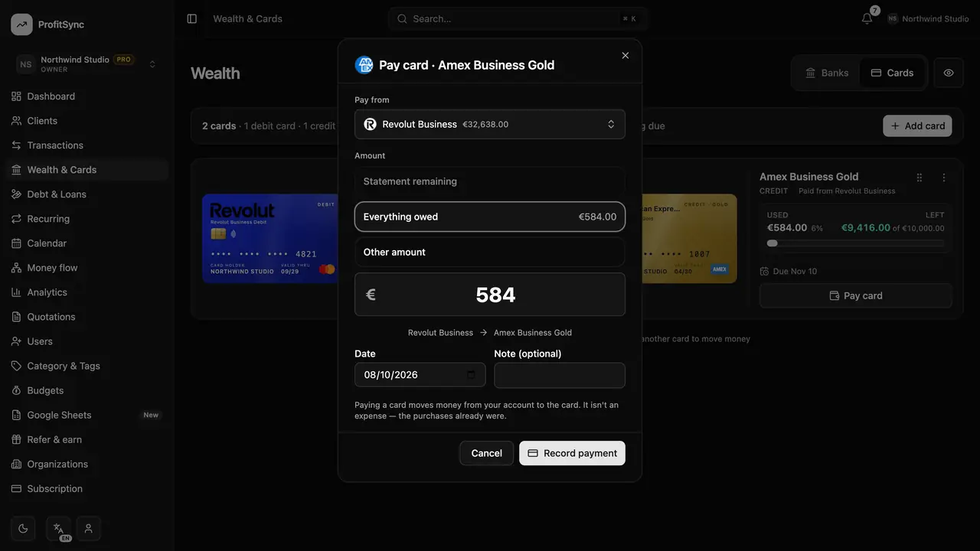
Task: Open Analytics in the sidebar
Action: click(x=87, y=292)
